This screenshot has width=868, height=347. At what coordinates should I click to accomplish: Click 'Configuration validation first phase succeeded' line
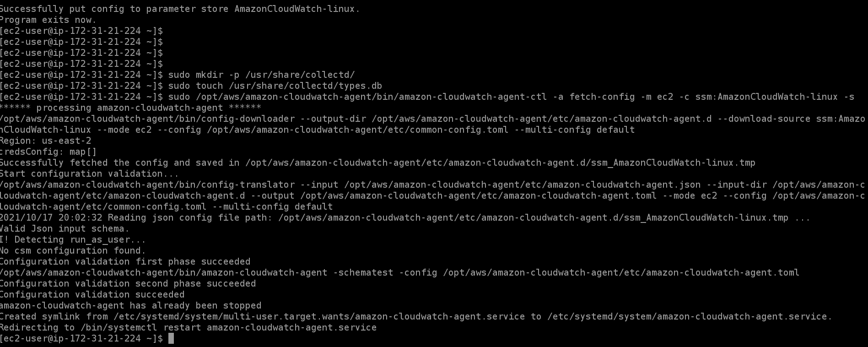point(125,261)
